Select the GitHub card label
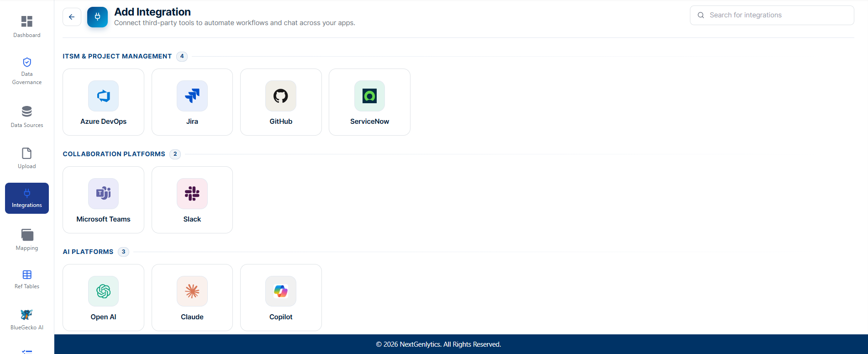This screenshot has width=868, height=354. 281,122
